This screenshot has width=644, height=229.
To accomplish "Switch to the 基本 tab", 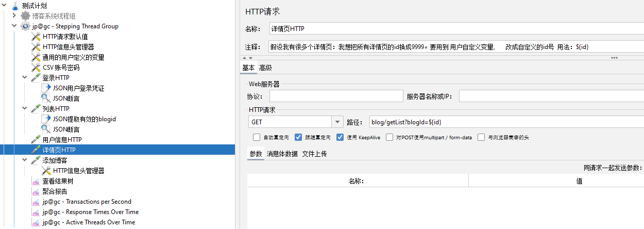I will 248,68.
